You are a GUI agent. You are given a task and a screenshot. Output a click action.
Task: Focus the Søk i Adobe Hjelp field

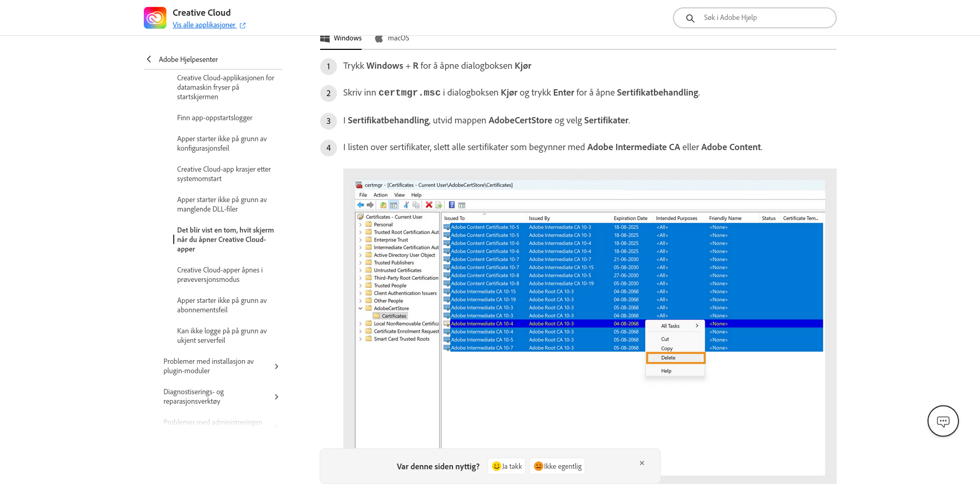754,18
